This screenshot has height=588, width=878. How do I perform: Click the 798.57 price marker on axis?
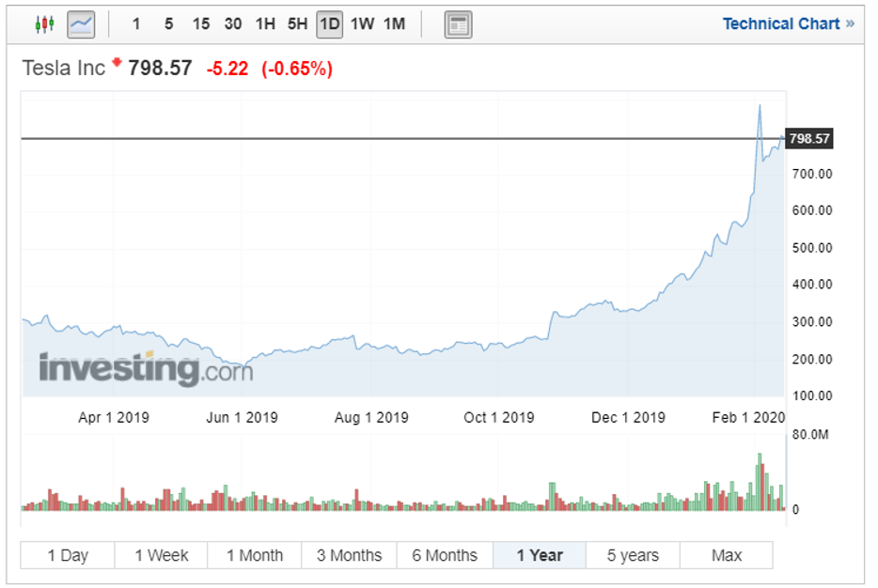click(809, 139)
